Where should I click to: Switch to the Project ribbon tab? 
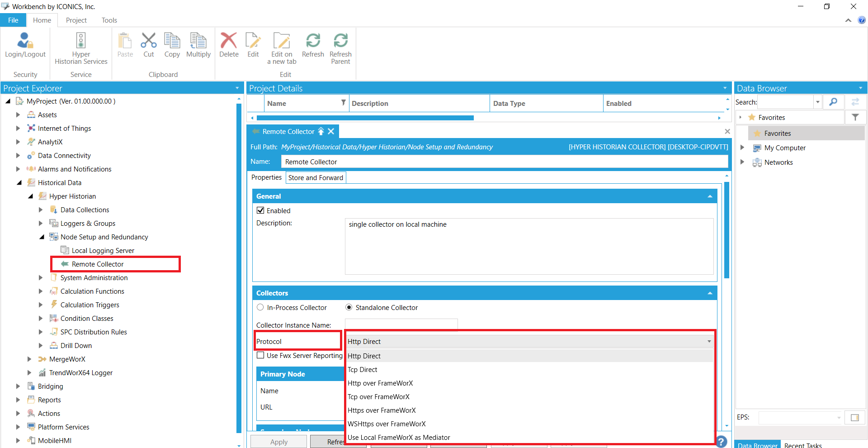coord(76,20)
